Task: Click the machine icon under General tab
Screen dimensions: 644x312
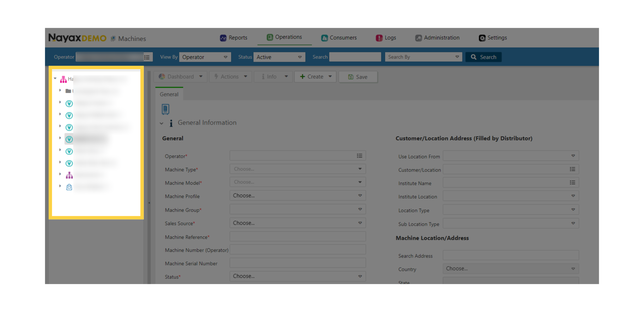Action: (165, 109)
